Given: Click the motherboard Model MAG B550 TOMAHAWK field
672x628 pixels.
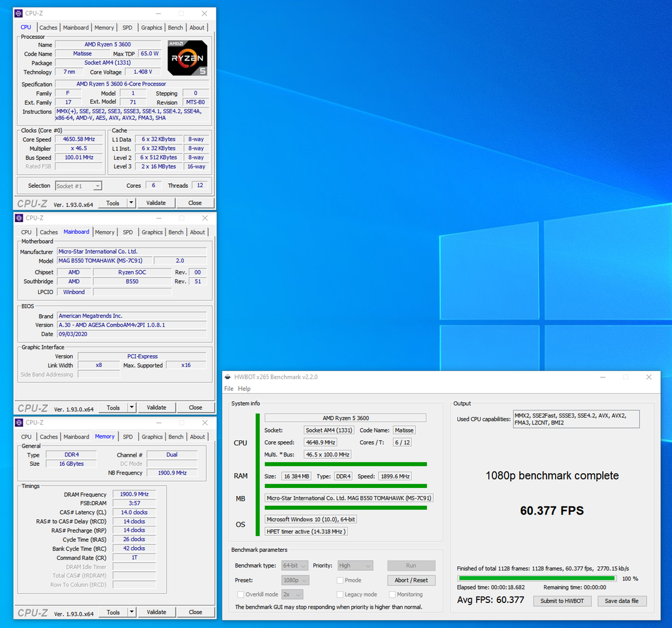Looking at the screenshot, I should [105, 261].
